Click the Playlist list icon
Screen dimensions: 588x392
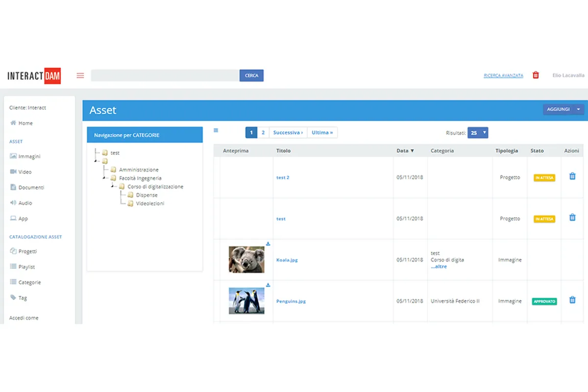tap(13, 267)
